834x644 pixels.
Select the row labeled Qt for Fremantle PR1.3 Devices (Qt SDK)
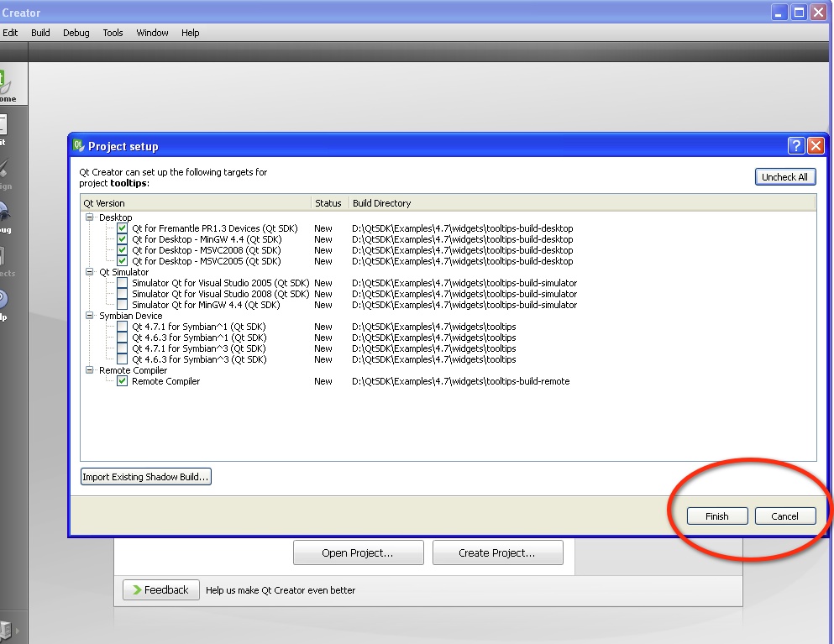click(x=215, y=228)
